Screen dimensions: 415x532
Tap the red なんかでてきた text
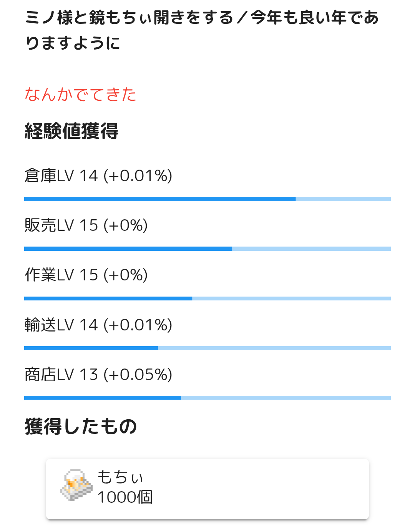[81, 95]
